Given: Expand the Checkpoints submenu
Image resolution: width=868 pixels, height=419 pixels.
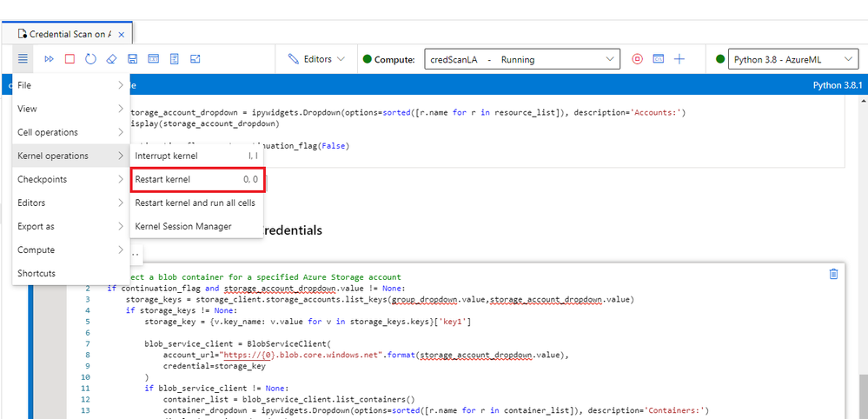Looking at the screenshot, I should coord(71,179).
